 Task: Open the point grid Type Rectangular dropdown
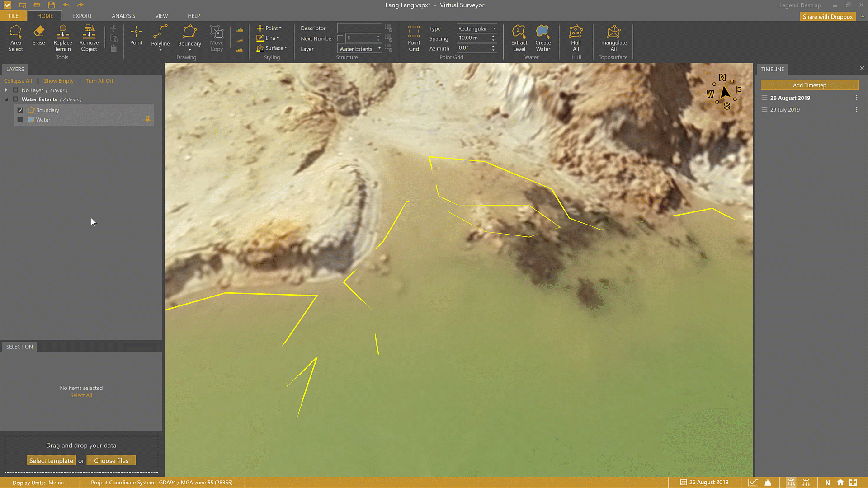pos(476,28)
